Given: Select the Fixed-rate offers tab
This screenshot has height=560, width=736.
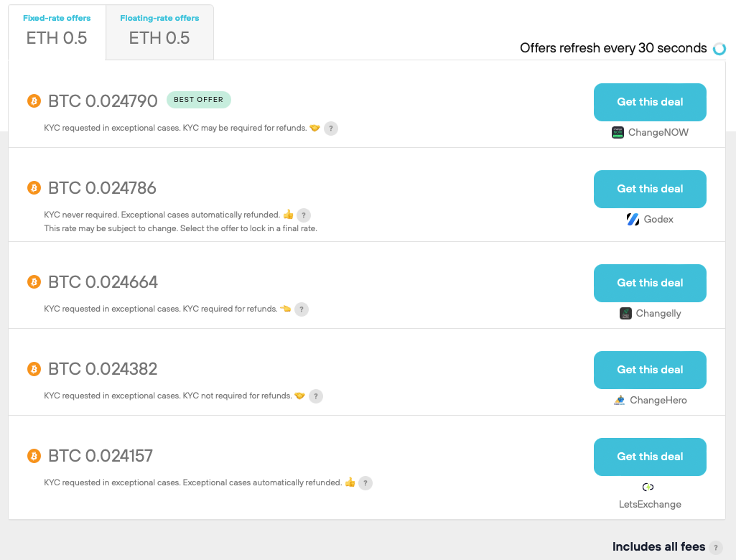Looking at the screenshot, I should [x=57, y=32].
